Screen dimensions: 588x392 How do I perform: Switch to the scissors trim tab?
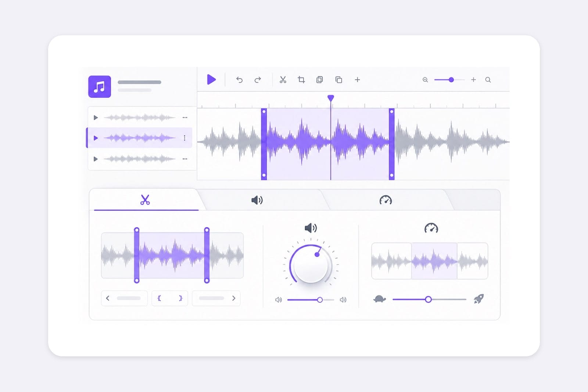click(145, 200)
